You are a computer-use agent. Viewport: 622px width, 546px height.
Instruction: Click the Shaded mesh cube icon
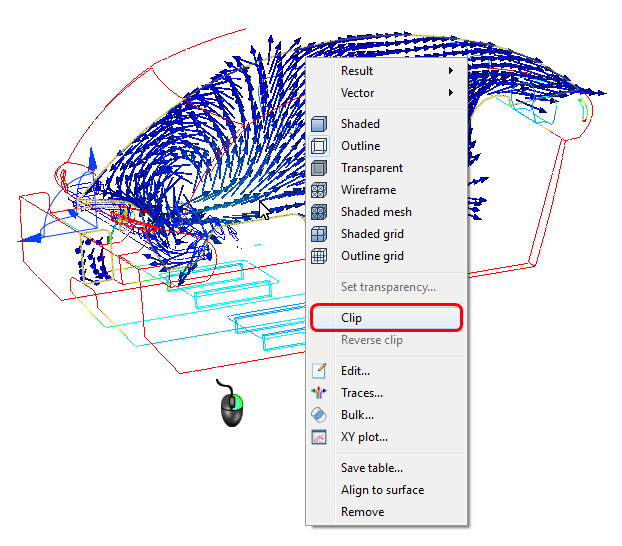319,212
